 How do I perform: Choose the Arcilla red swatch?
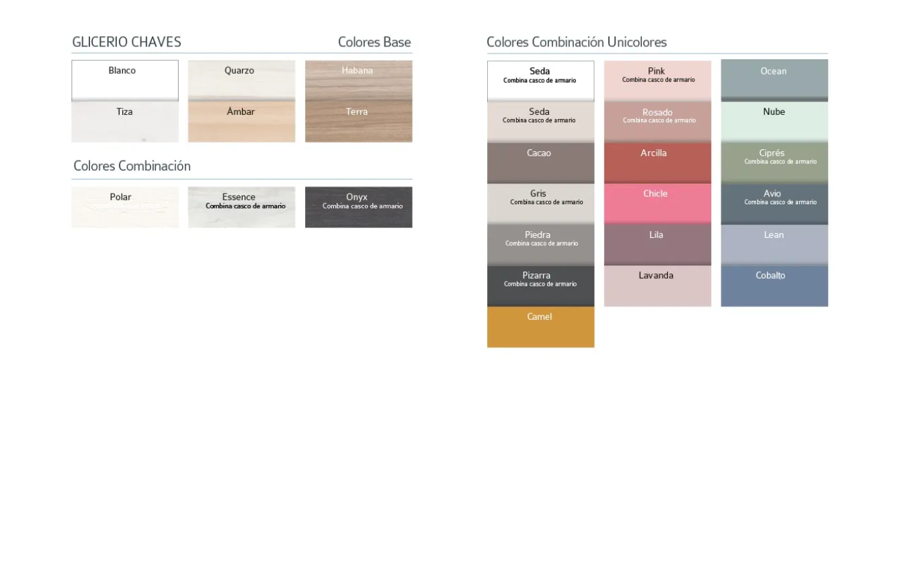pyautogui.click(x=657, y=163)
